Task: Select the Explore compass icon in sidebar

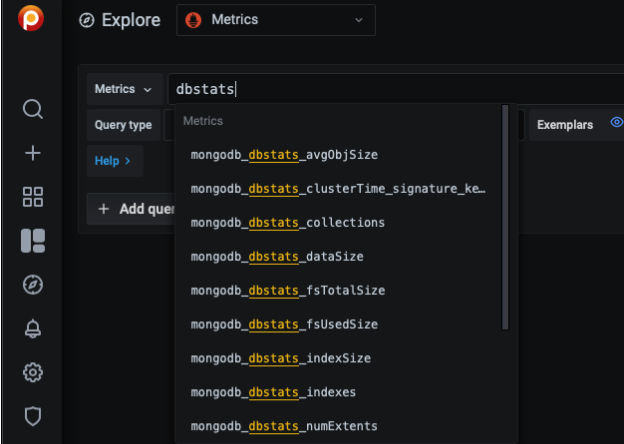Action: (x=32, y=285)
